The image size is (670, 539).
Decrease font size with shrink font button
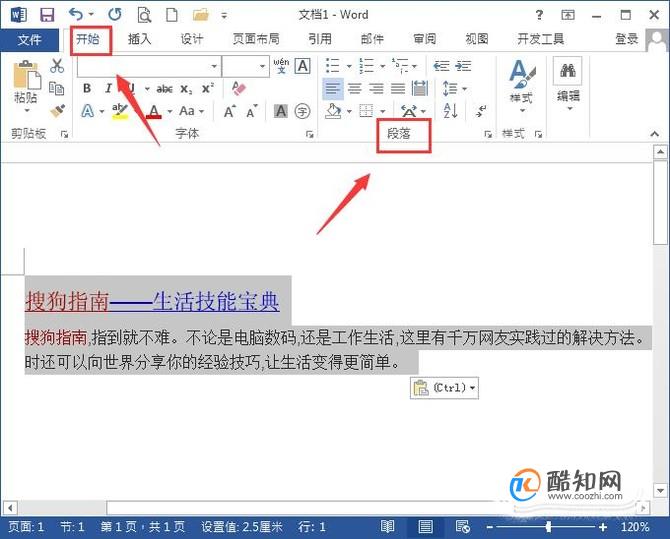(252, 112)
